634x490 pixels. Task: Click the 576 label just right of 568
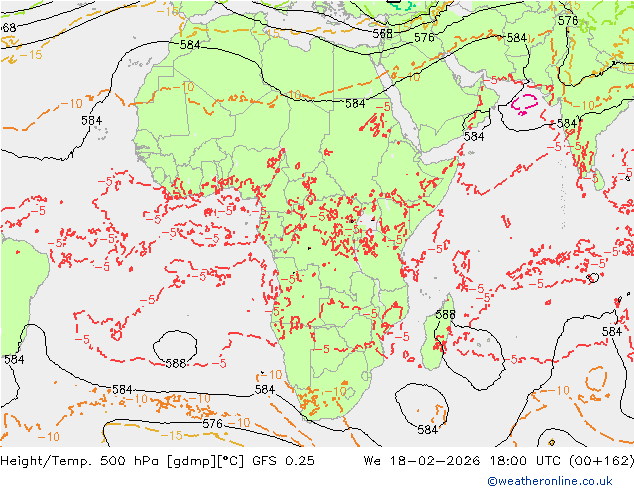click(x=424, y=38)
